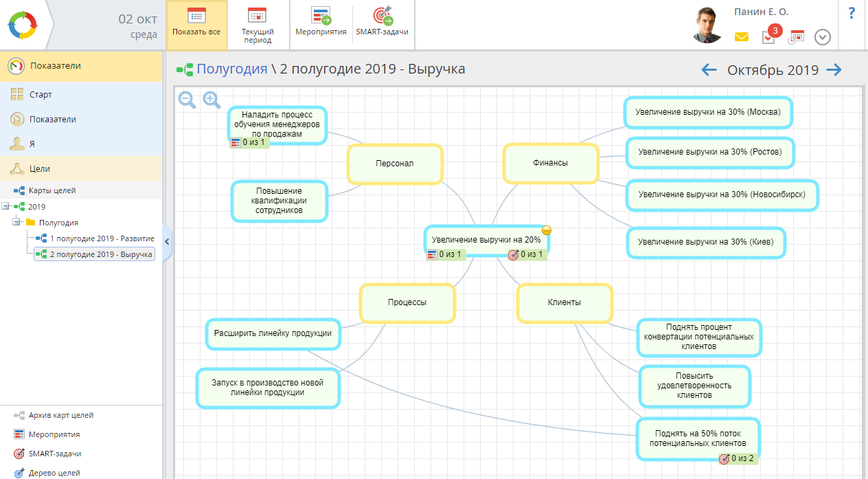Open the Цели sidebar section
Viewport: 868px width, 479px height.
(40, 168)
